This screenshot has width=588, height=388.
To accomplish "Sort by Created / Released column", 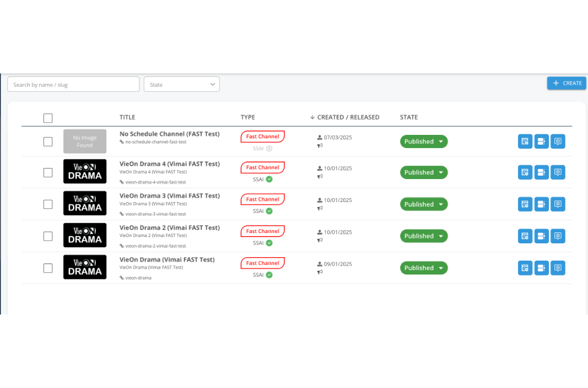I will click(x=347, y=117).
